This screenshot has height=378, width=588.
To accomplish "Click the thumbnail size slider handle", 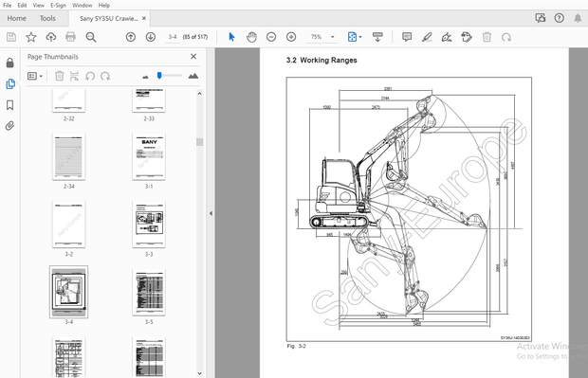I will click(159, 75).
